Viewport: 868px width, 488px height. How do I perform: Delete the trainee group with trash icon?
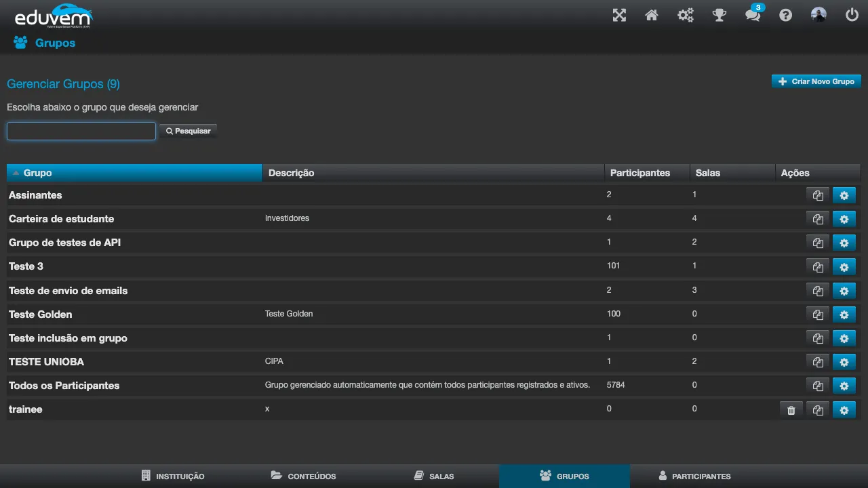click(x=791, y=409)
